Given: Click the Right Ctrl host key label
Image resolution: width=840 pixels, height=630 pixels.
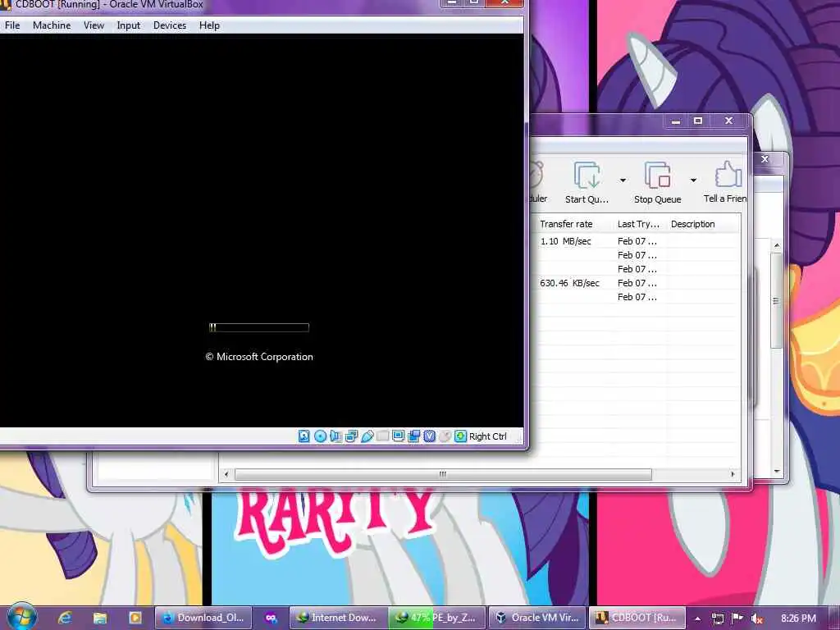Looking at the screenshot, I should (487, 436).
